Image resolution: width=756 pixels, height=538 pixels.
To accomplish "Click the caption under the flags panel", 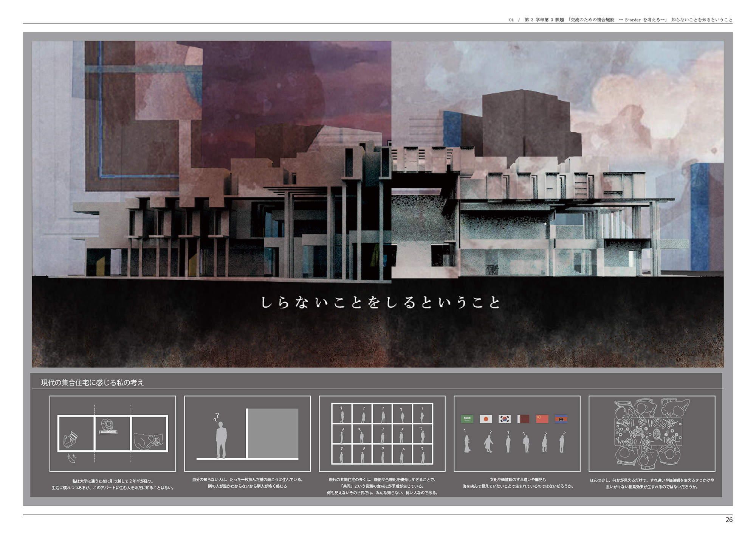I will tap(517, 483).
